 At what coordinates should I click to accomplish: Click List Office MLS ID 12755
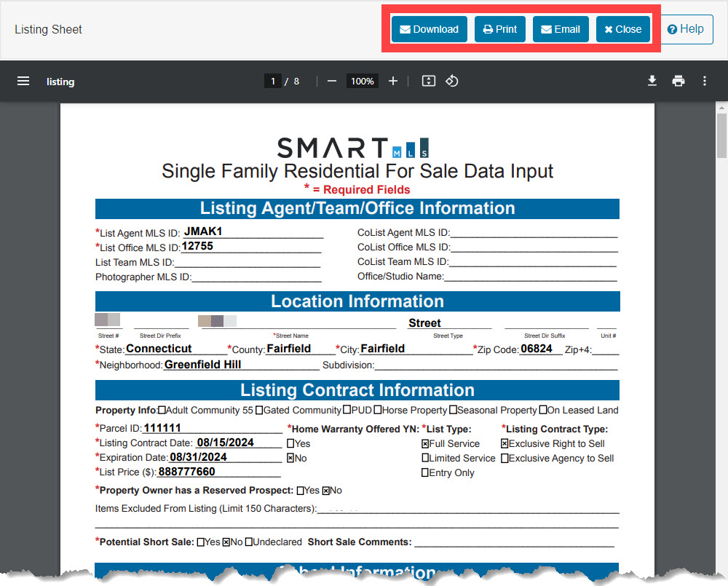pyautogui.click(x=197, y=246)
